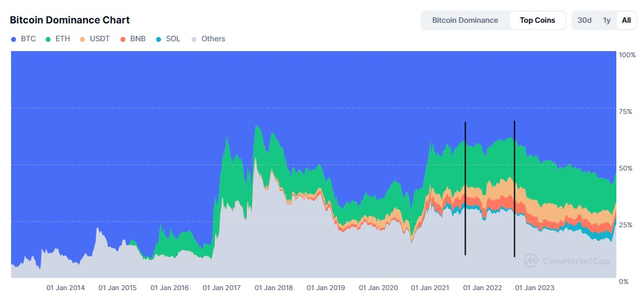Click the 25% y-axis label

click(626, 225)
